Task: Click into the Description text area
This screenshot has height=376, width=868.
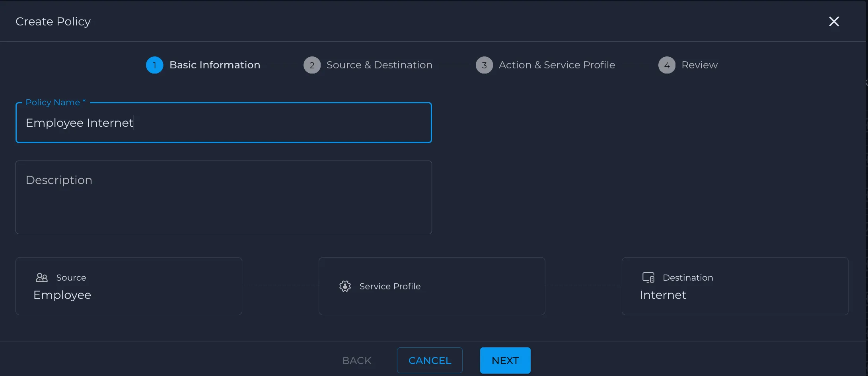Action: [x=224, y=197]
